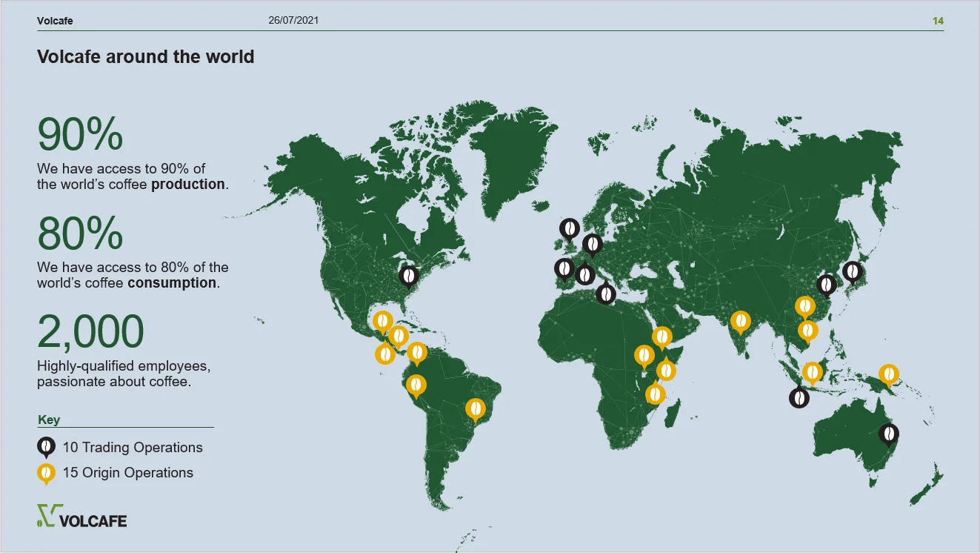Select the black marker on Japan
The width and height of the screenshot is (980, 553).
853,272
